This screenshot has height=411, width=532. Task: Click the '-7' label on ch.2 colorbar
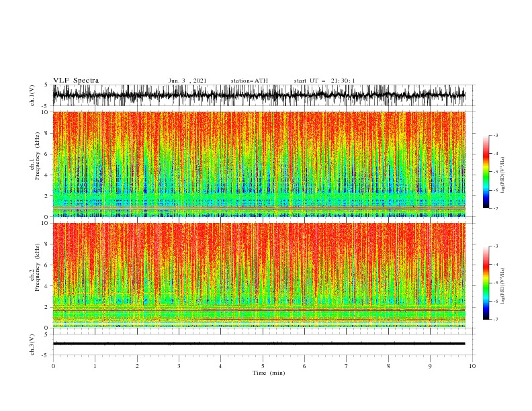[x=495, y=319]
